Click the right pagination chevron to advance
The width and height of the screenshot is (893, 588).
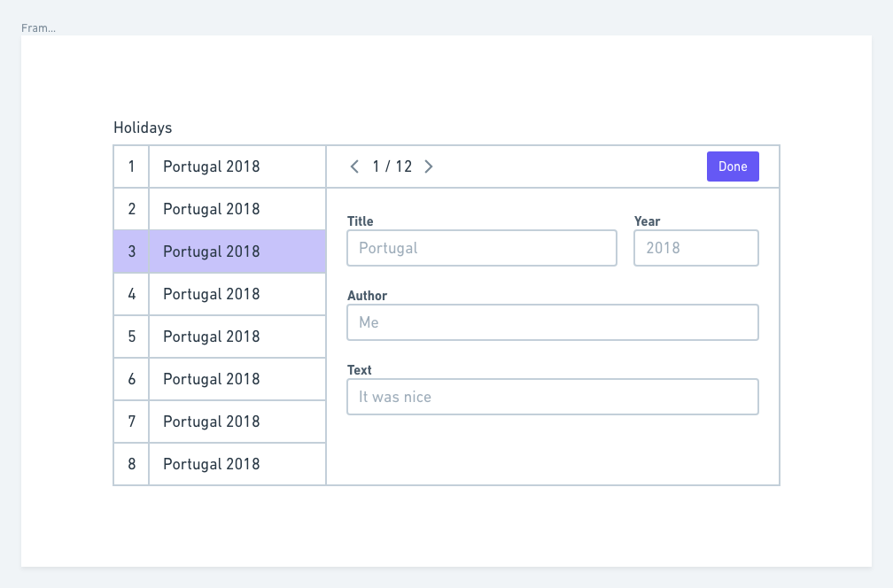coord(429,166)
